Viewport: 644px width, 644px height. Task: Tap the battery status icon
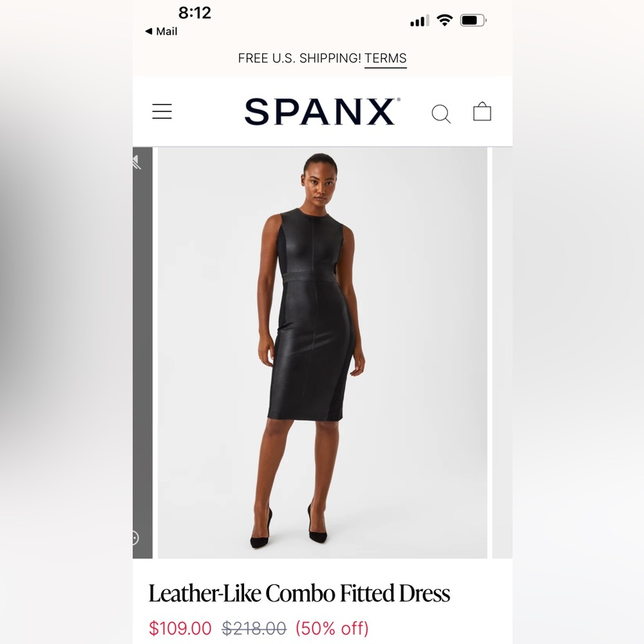[473, 20]
